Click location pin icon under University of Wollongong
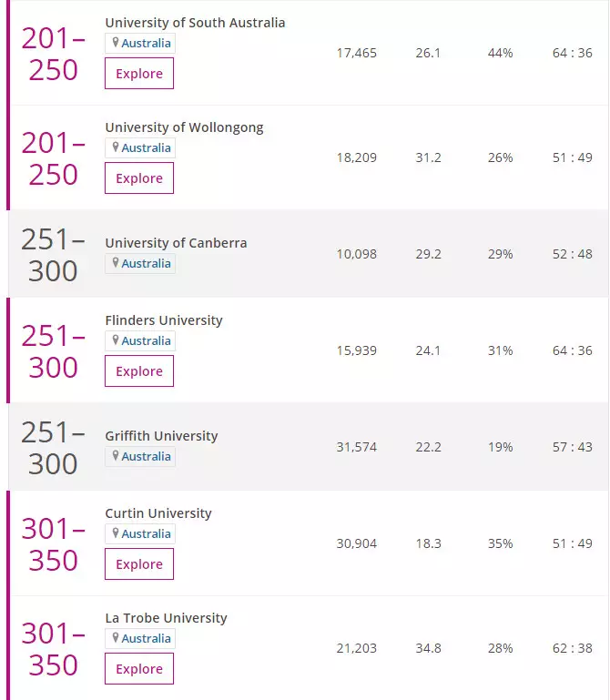The height and width of the screenshot is (700, 610). tap(116, 147)
